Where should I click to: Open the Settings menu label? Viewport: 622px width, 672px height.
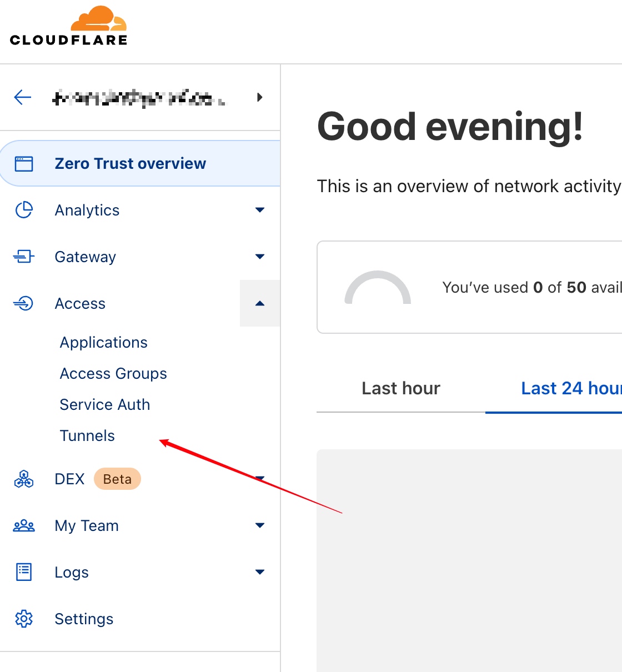tap(84, 619)
